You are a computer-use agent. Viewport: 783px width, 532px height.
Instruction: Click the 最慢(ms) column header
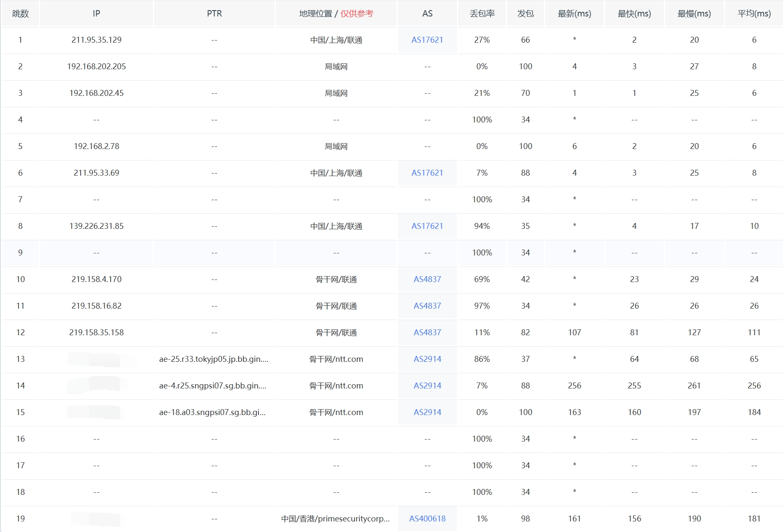(694, 14)
